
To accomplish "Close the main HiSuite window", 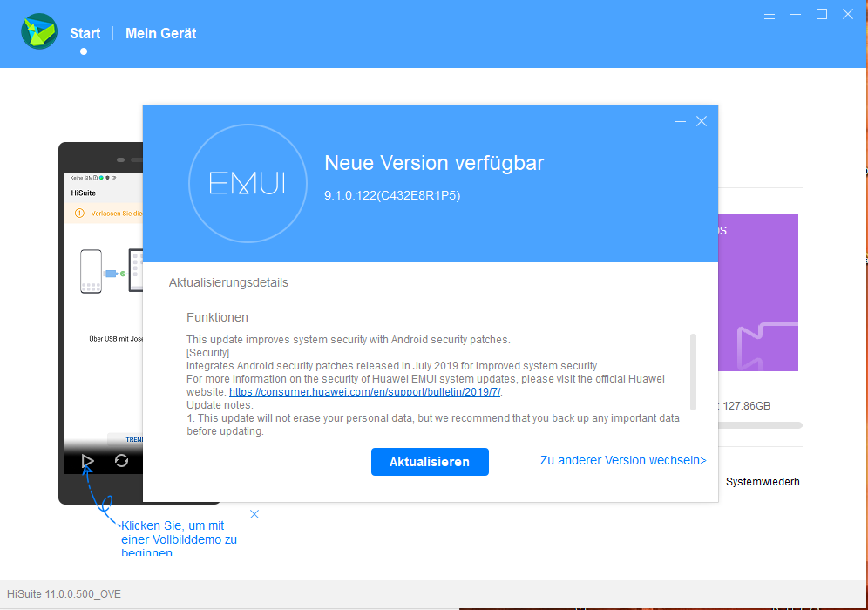I will [x=847, y=15].
